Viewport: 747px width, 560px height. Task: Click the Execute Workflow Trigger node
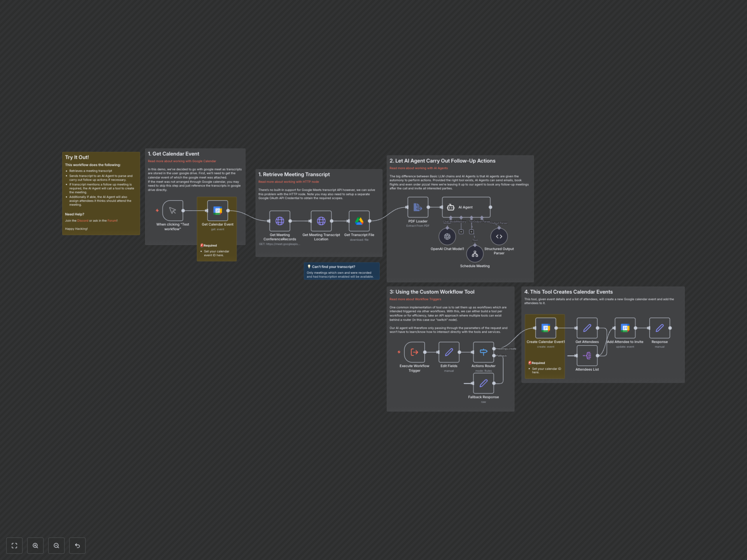coord(414,352)
